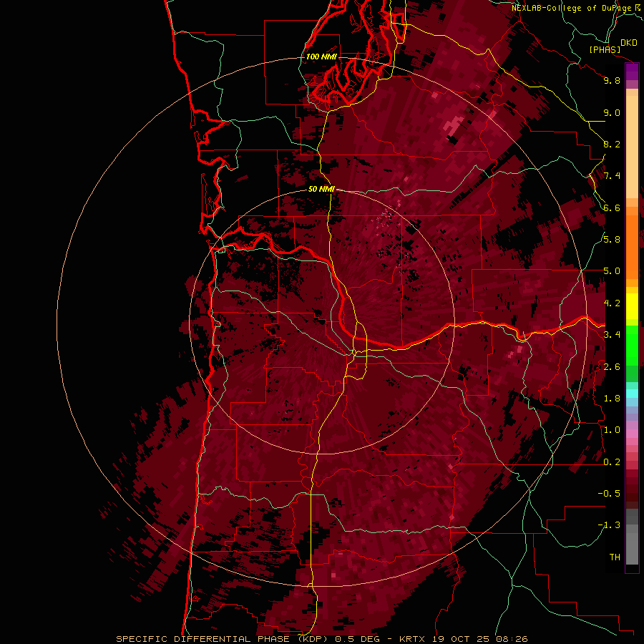644x644 pixels.
Task: Pick the bright green band in the color scale
Action: 632,345
